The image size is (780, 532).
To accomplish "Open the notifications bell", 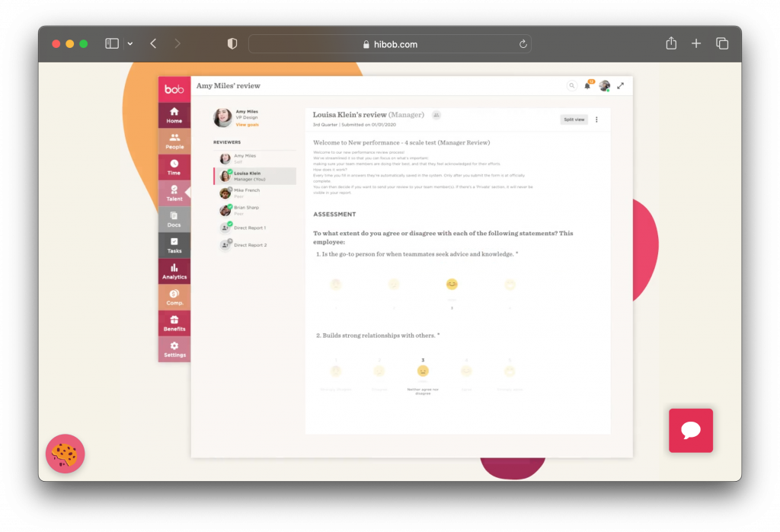I will (x=587, y=85).
